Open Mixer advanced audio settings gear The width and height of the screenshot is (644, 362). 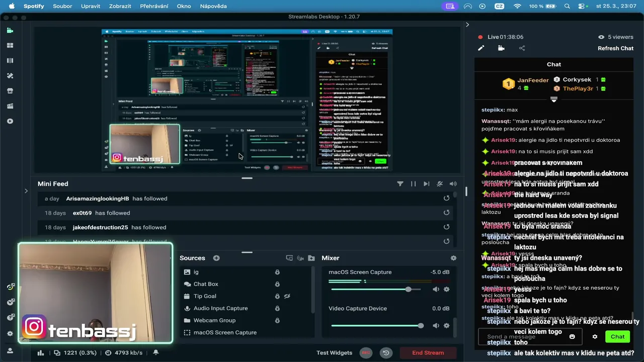tap(453, 258)
